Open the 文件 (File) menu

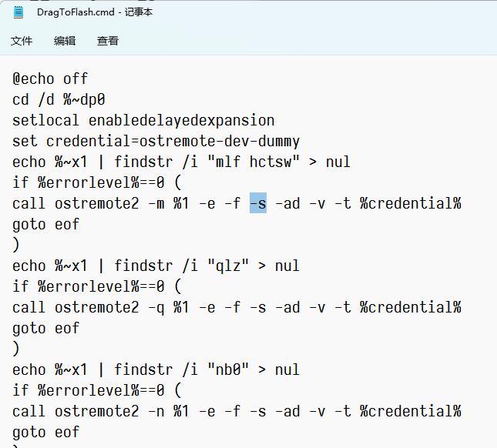(x=22, y=41)
